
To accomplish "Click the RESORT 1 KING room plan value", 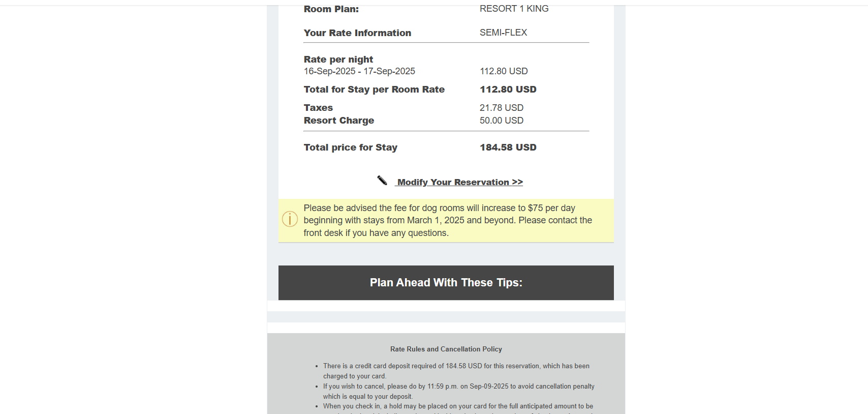I will (x=514, y=9).
